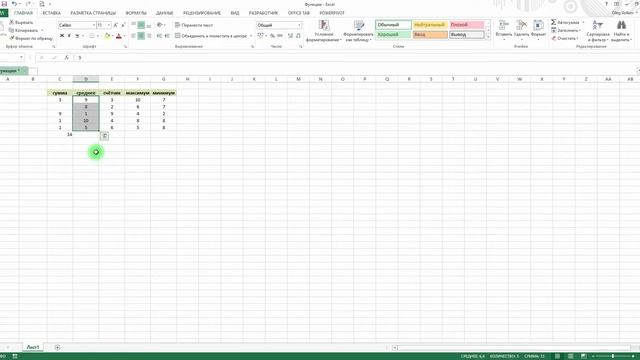Open the fill color dropdown arrow

(112, 36)
